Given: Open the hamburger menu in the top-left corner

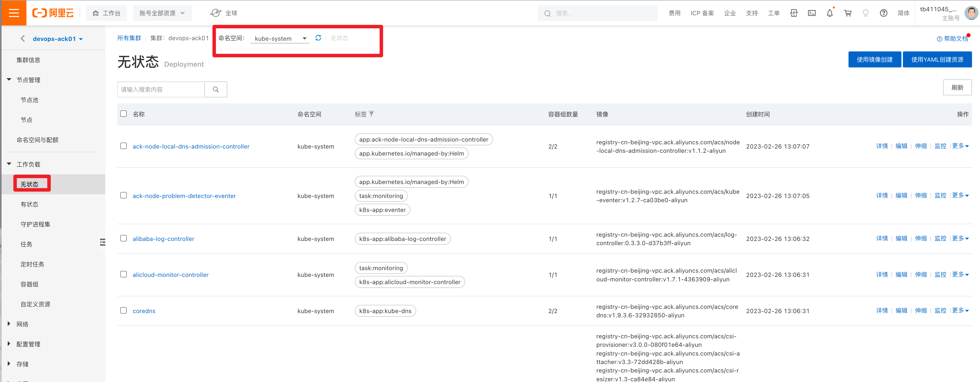Looking at the screenshot, I should [14, 13].
